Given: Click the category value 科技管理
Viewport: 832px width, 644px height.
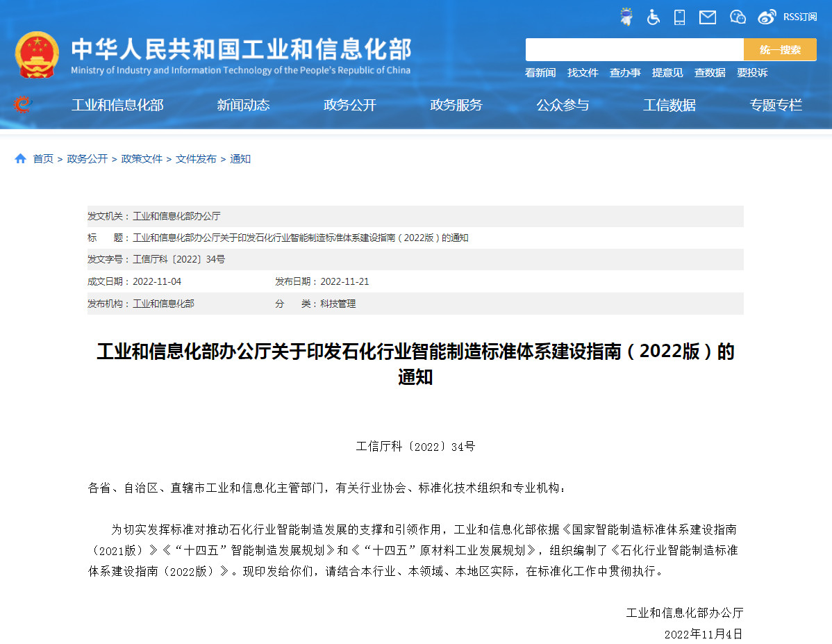Looking at the screenshot, I should (338, 304).
